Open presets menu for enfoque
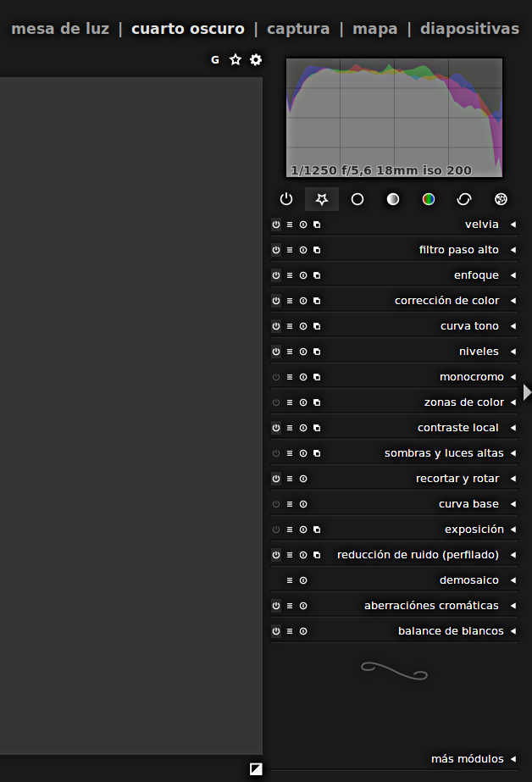This screenshot has height=782, width=532. [x=290, y=275]
